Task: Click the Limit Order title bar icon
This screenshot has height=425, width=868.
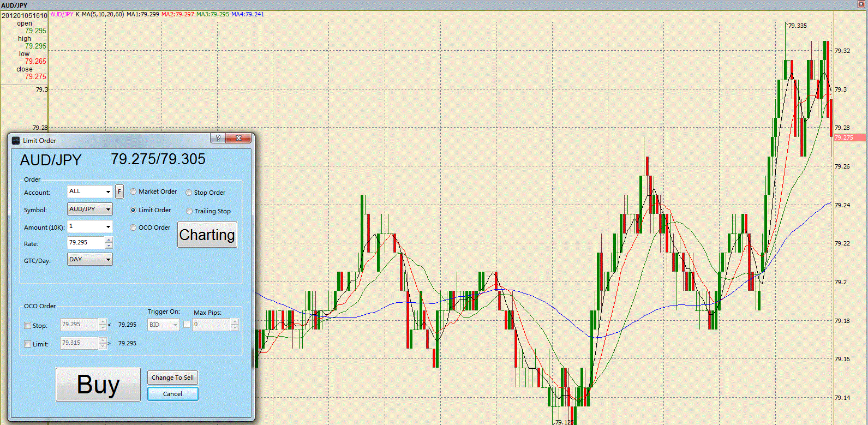Action: [16, 141]
